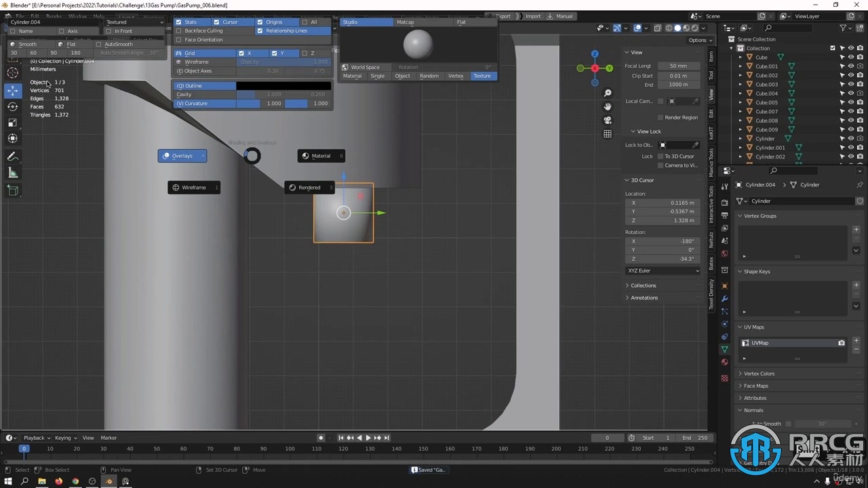Select the Annotate tool
The image size is (868, 488).
pyautogui.click(x=13, y=157)
